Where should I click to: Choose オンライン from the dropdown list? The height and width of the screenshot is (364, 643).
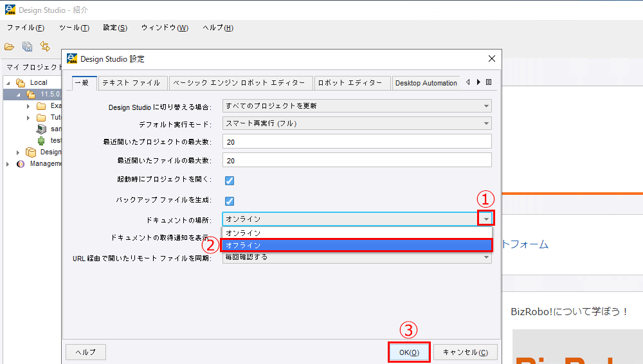(357, 233)
